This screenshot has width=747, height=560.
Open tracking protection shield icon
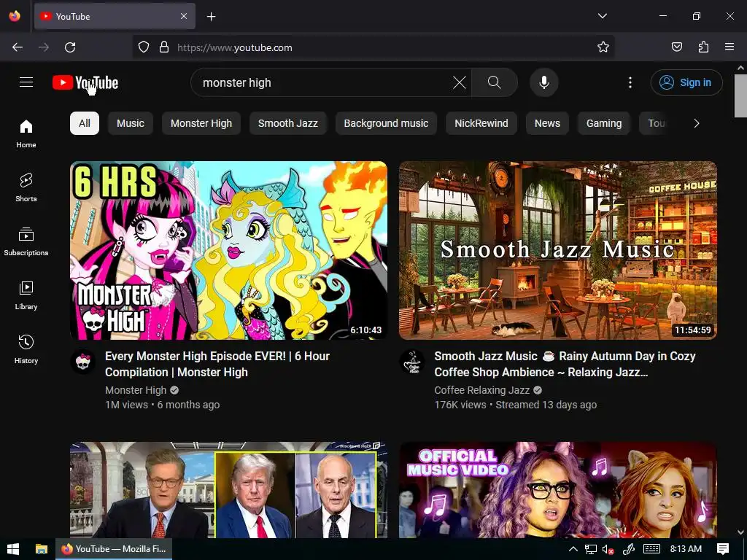(144, 47)
